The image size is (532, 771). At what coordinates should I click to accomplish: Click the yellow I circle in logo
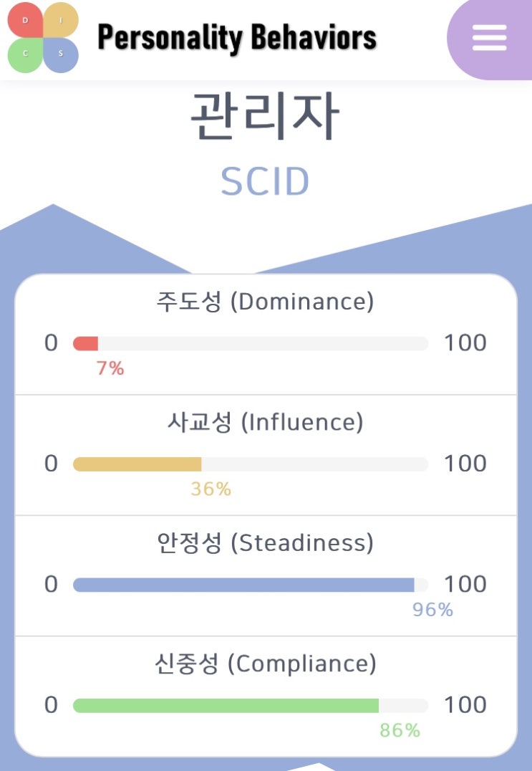(x=61, y=20)
